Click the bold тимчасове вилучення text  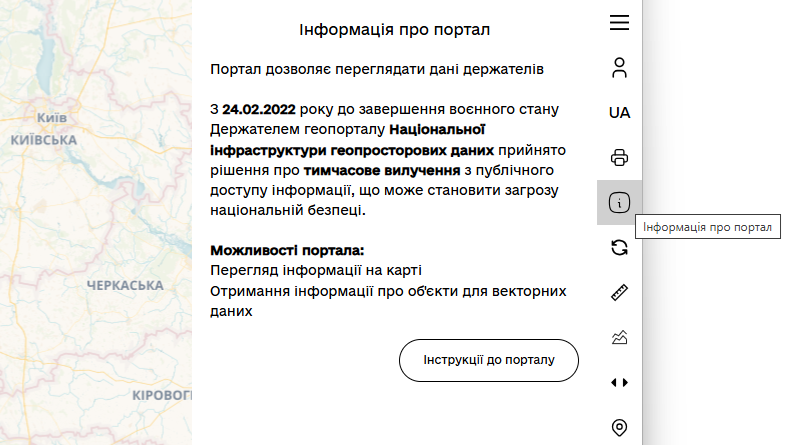pos(361,171)
